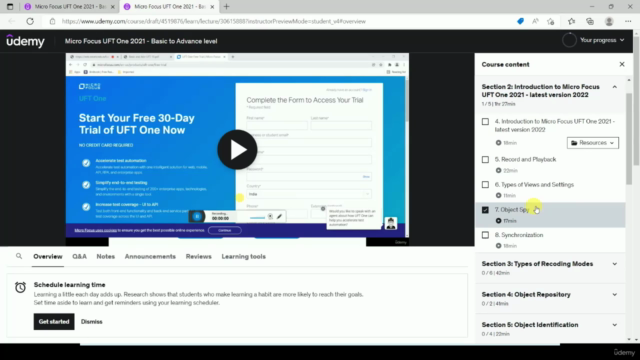Click the alarm clock schedule icon
The image size is (640, 360).
click(20, 287)
